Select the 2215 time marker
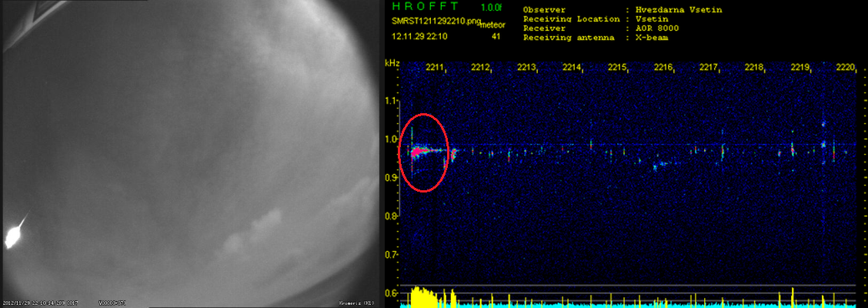Viewport: 868px width, 308px height. (617, 68)
